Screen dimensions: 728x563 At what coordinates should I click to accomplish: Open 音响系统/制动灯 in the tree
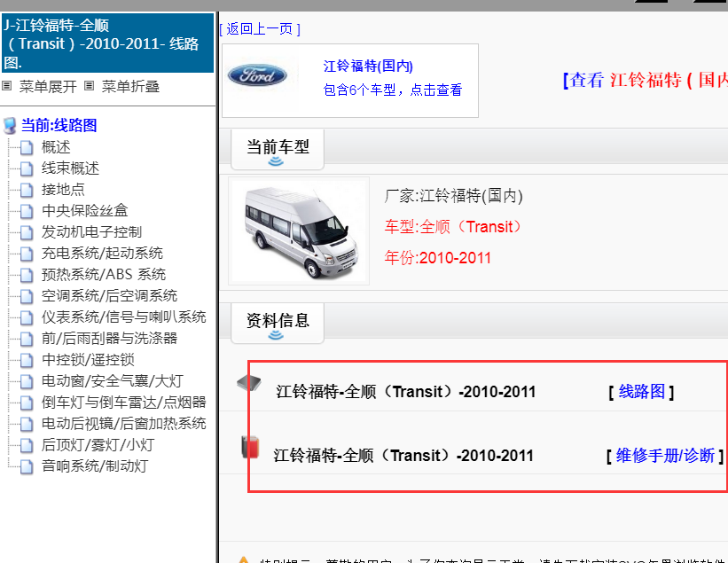coord(95,466)
